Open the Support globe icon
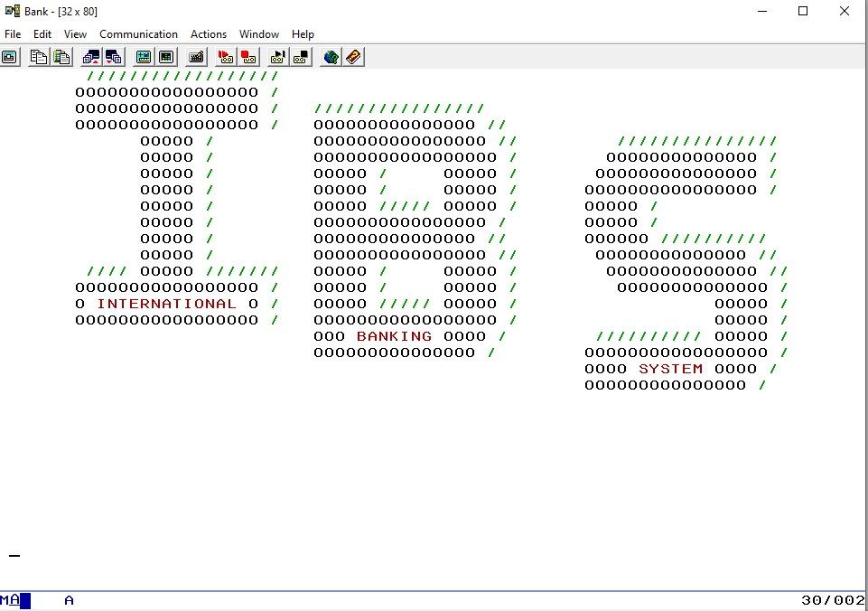The width and height of the screenshot is (868, 611). [x=331, y=57]
